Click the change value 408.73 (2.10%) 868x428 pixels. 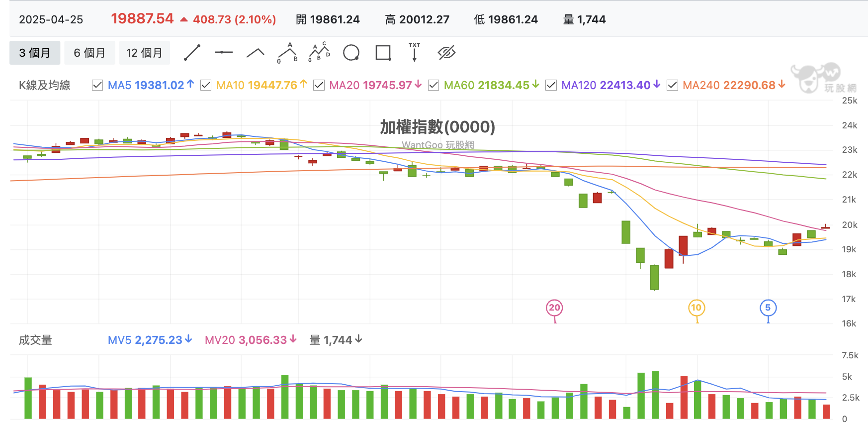[234, 19]
